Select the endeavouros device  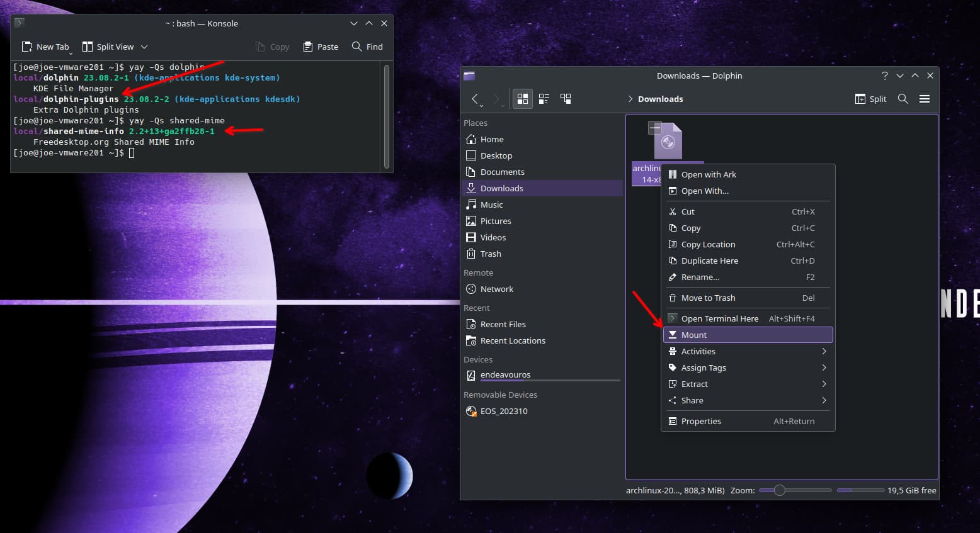tap(543, 375)
